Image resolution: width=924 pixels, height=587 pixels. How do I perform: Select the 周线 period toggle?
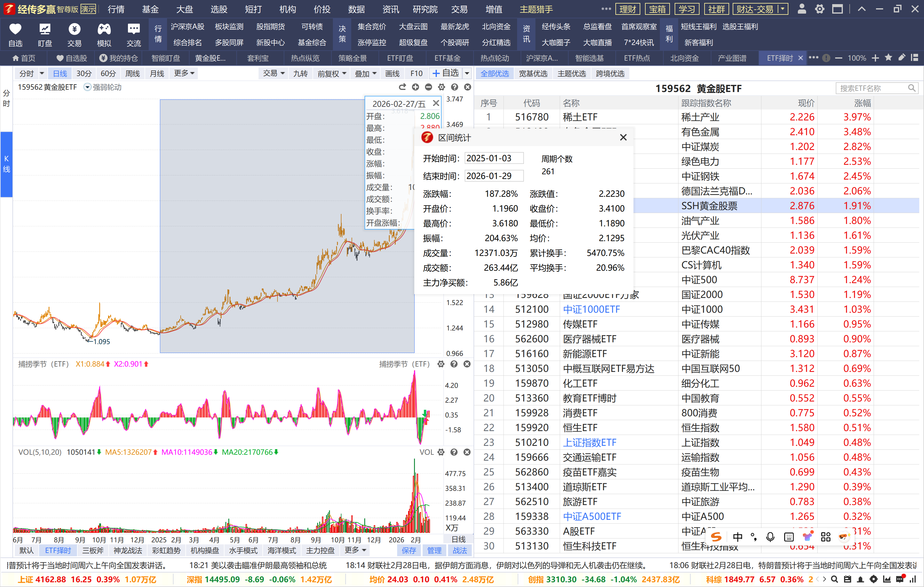pyautogui.click(x=132, y=74)
